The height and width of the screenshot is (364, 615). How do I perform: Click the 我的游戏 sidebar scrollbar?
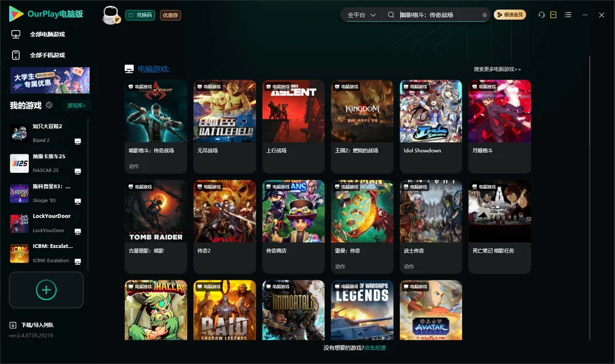(x=88, y=194)
